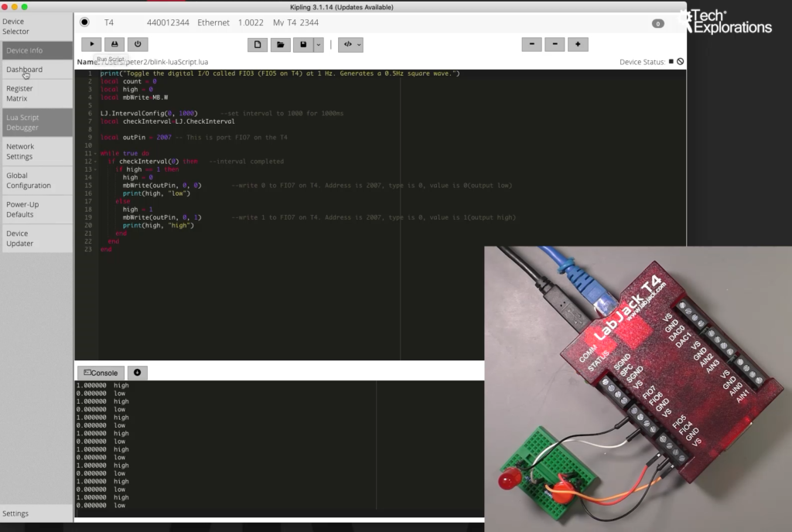Click last console output row '0.000000 low'
This screenshot has width=792, height=532.
click(101, 505)
